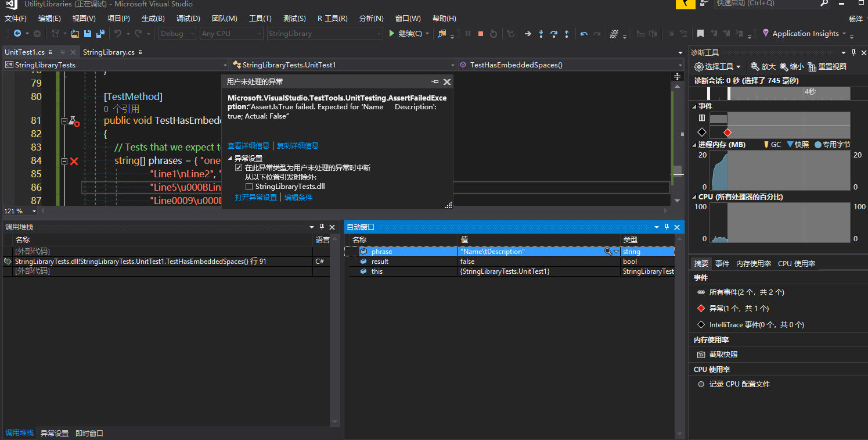Click the Step Backward blue arrow icon

[x=584, y=34]
